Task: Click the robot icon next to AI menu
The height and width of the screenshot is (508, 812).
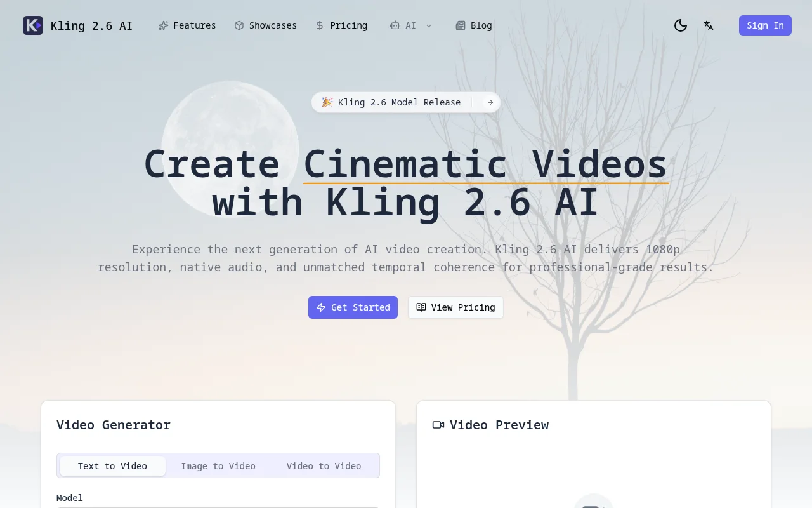Action: point(395,25)
